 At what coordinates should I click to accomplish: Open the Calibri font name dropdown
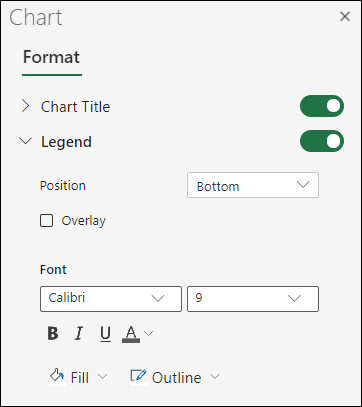[111, 299]
